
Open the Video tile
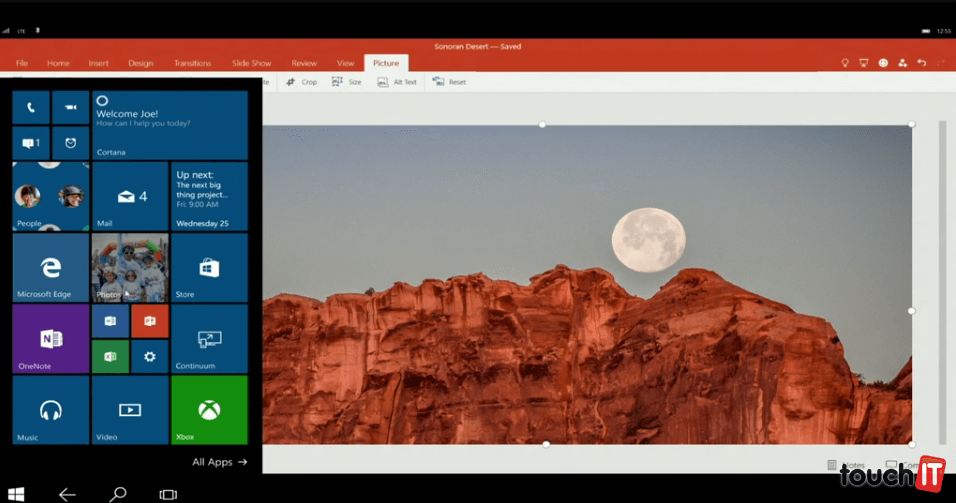[x=129, y=409]
